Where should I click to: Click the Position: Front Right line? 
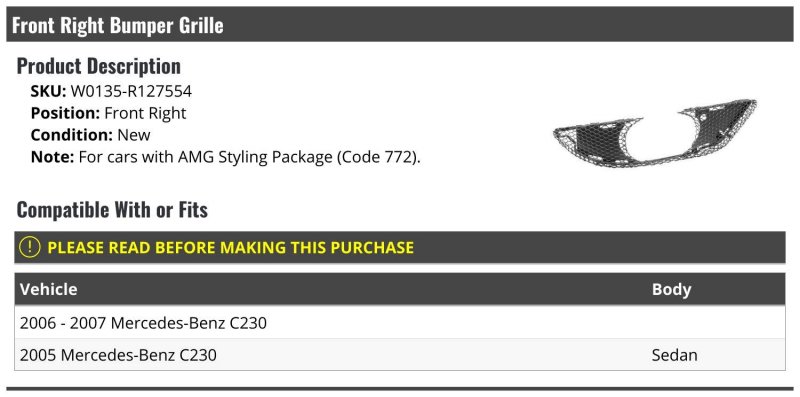point(109,113)
